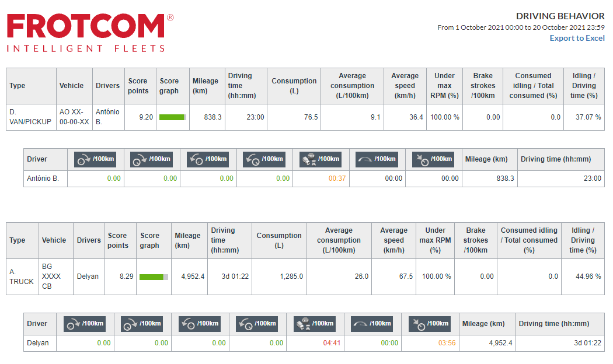Screen dimensions: 613x364
Task: Click the Mileage (km) header in the truck table
Action: click(x=187, y=240)
